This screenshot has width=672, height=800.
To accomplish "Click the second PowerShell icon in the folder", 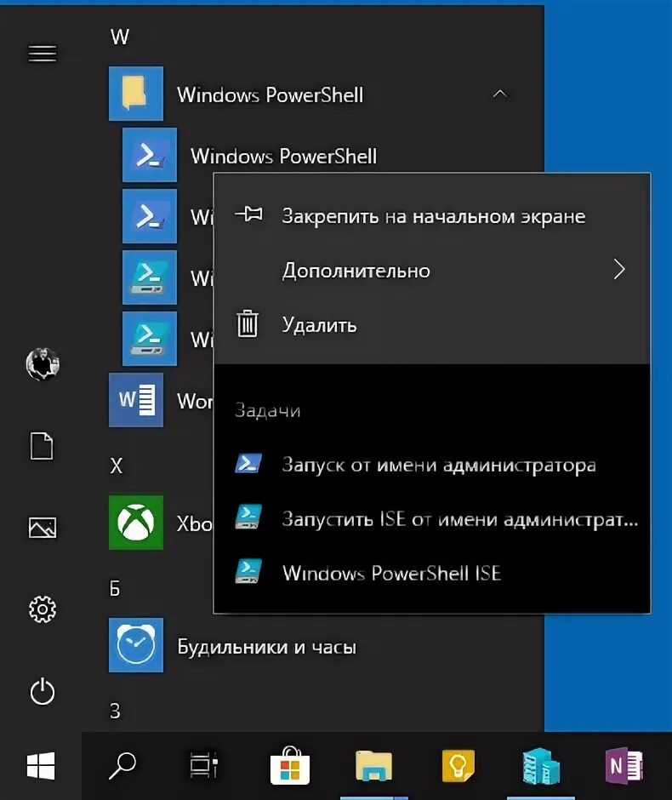I will coord(150,216).
